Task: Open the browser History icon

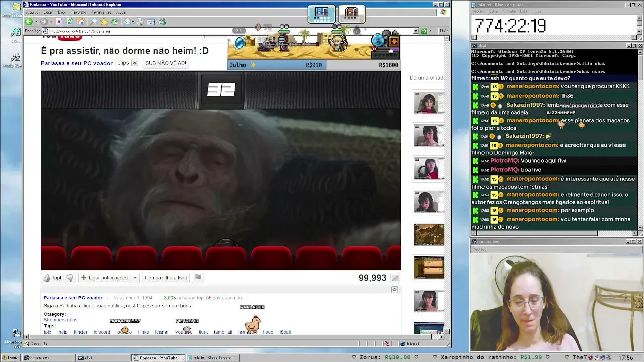Action: 115,22
